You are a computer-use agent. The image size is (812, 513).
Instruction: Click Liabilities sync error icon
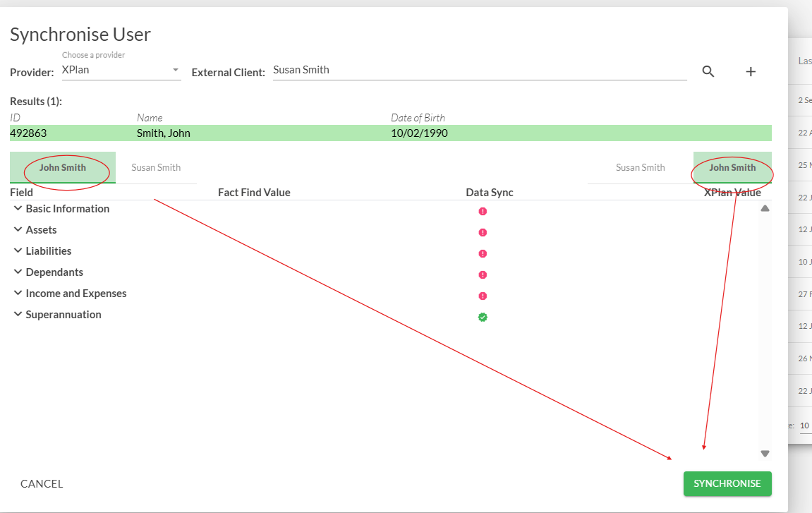483,254
